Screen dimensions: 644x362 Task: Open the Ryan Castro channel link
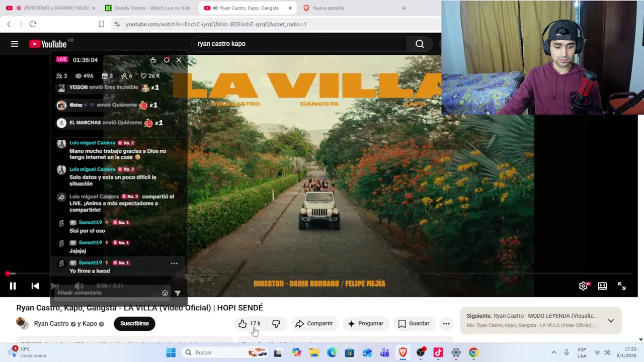point(51,324)
